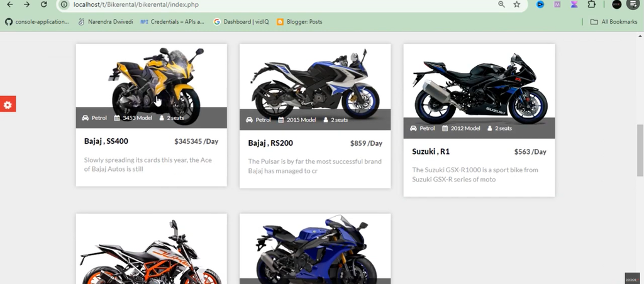Open the Narendra Dwivedi bookmark

(106, 22)
